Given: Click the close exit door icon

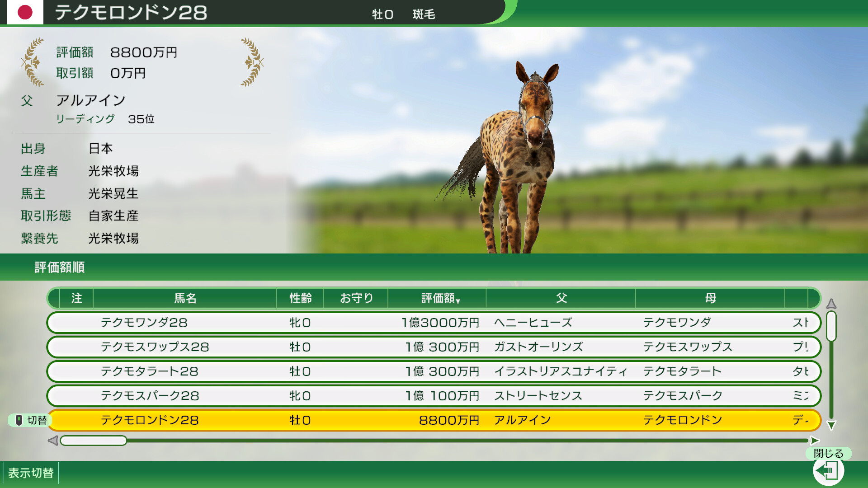Looking at the screenshot, I should point(828,471).
